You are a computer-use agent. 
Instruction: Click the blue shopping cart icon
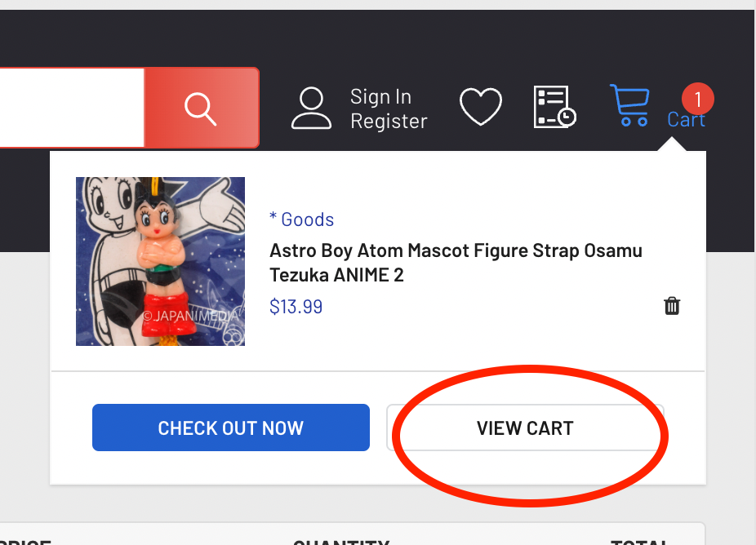click(x=629, y=106)
